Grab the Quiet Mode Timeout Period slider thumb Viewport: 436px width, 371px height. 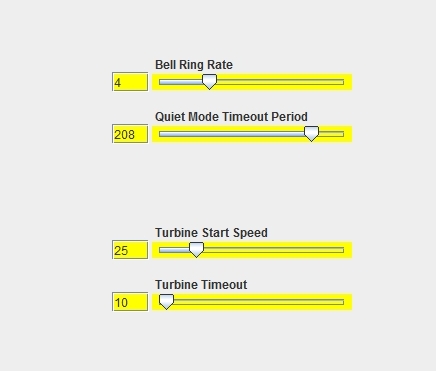pyautogui.click(x=311, y=134)
